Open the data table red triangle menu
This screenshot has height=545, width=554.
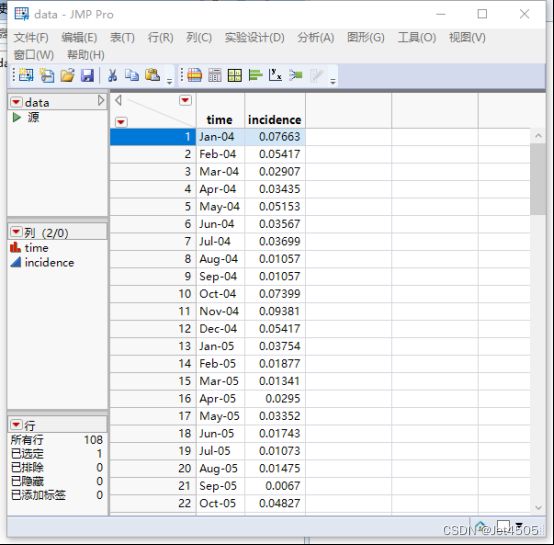coord(16,102)
